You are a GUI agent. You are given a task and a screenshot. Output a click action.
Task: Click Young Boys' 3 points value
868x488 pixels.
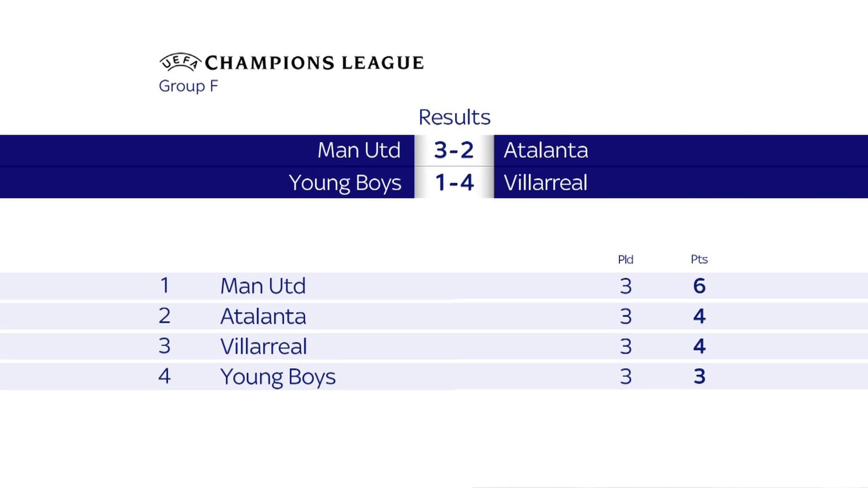pos(699,376)
